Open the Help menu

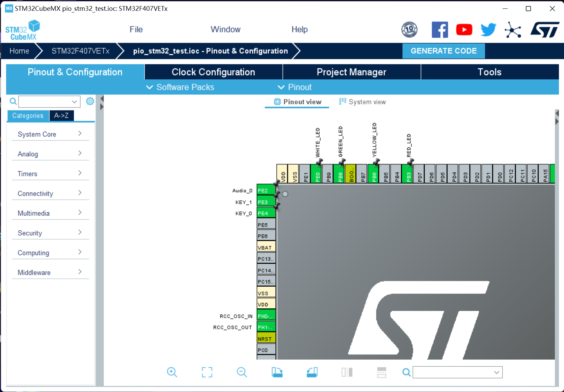coord(299,29)
